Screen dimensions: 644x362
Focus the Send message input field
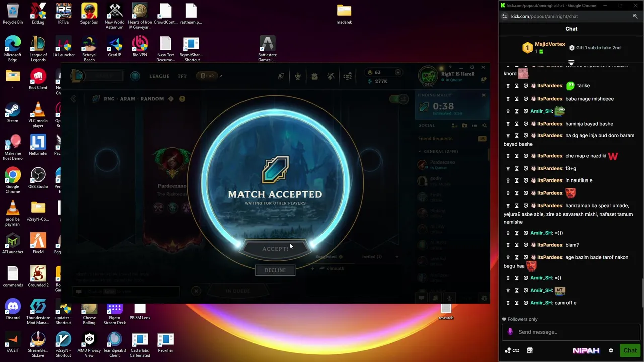[571, 332]
